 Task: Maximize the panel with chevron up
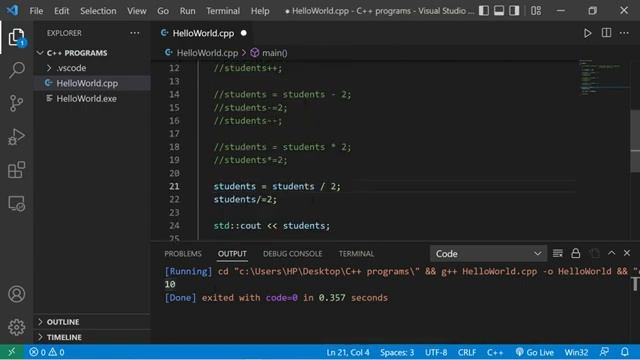pos(611,253)
